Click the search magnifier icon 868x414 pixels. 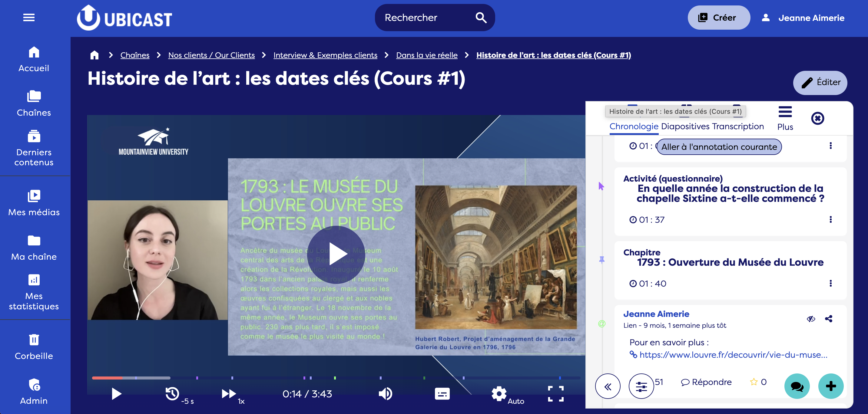click(x=481, y=18)
